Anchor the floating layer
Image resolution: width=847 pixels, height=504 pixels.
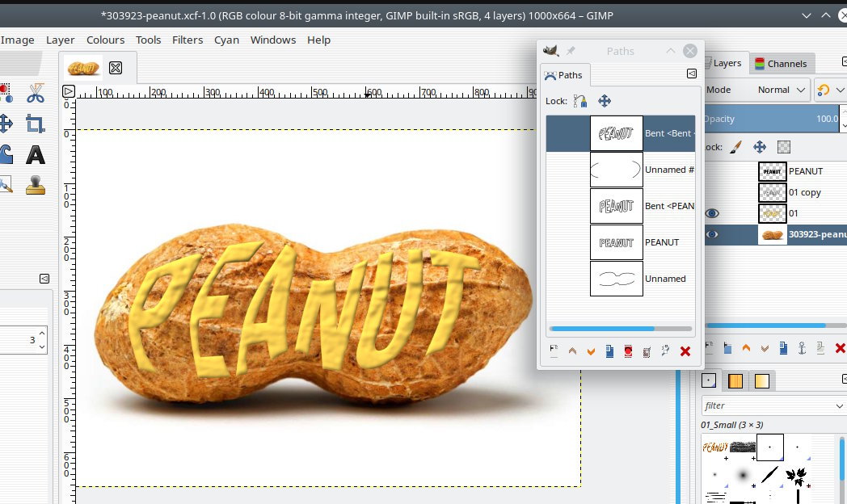coord(802,349)
